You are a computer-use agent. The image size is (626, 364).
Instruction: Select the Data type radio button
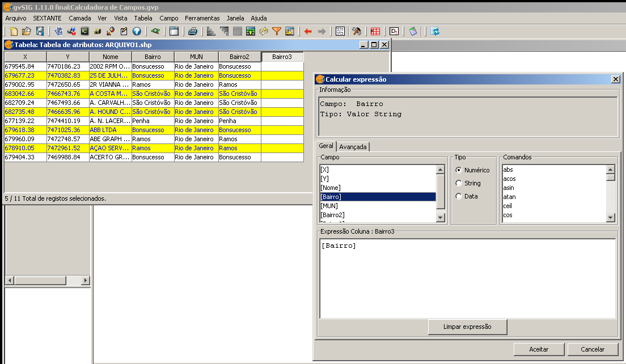click(x=459, y=196)
